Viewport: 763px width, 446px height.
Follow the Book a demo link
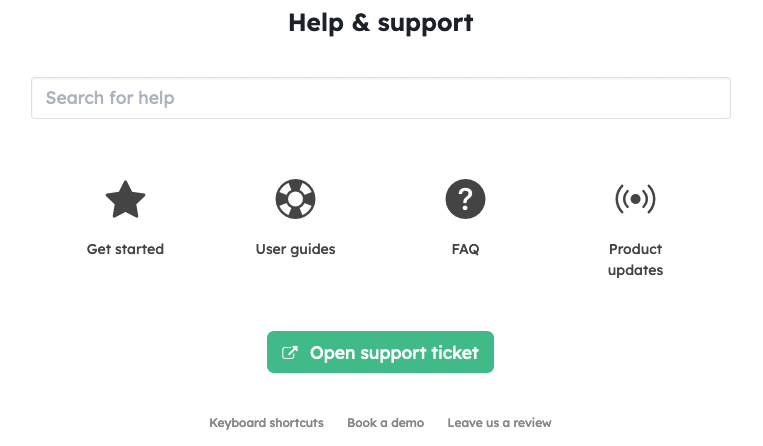pyautogui.click(x=385, y=423)
